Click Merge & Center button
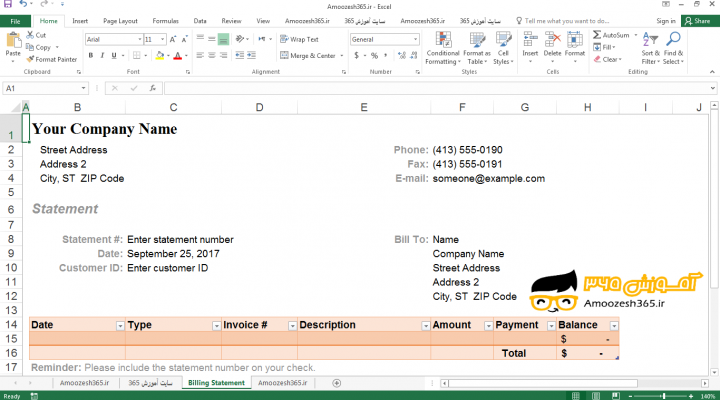This screenshot has width=720, height=400. [x=308, y=56]
